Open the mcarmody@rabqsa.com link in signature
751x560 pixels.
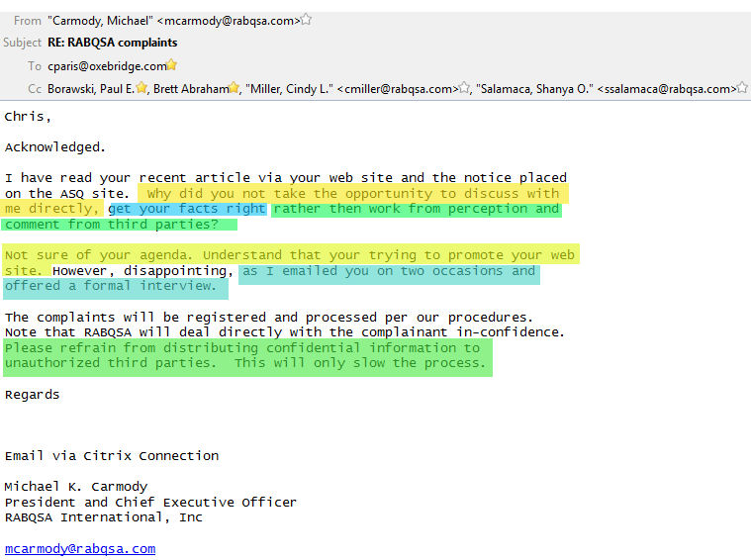tap(80, 548)
